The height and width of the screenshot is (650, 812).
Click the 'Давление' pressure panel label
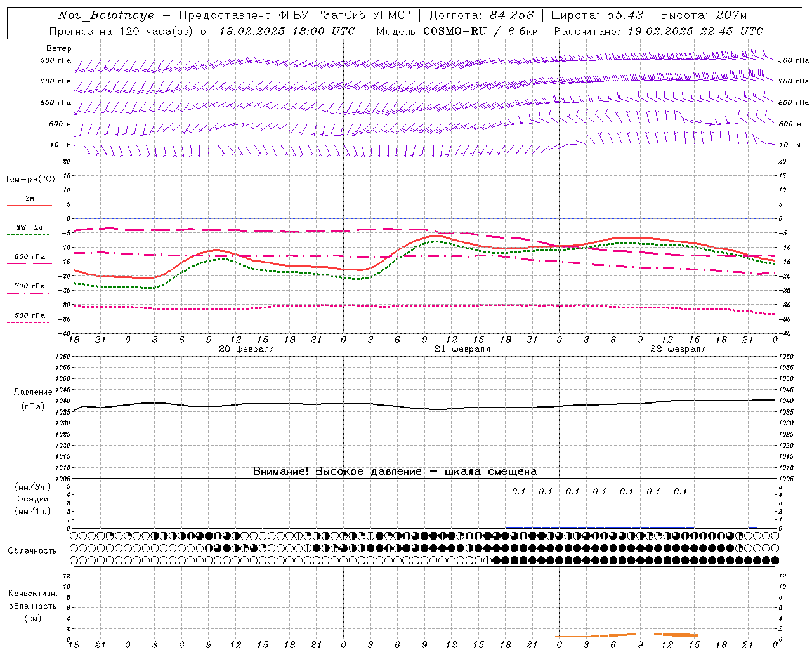point(33,392)
